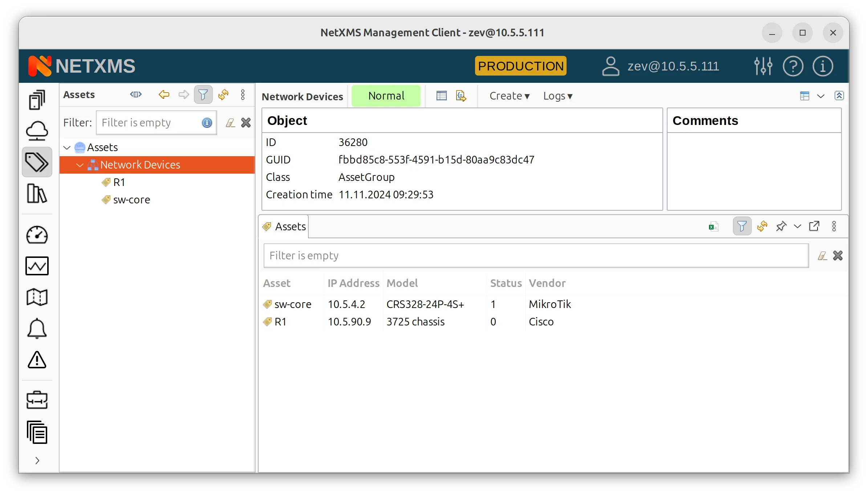Collapse the Network Devices tree node
The height and width of the screenshot is (494, 868).
[80, 165]
